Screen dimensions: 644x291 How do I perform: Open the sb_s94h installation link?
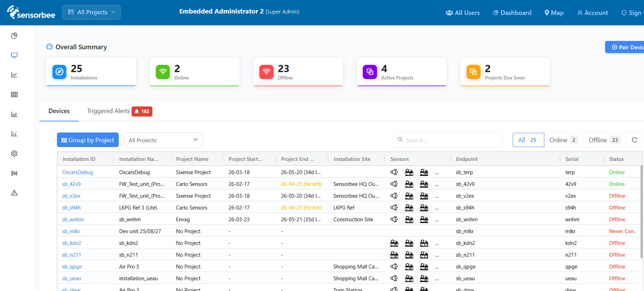point(71,208)
